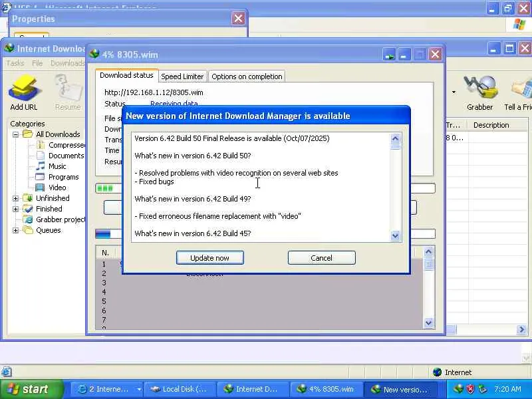Screen dimensions: 532x399
Task: Click the Tell a Friend icon
Action: coord(519,93)
